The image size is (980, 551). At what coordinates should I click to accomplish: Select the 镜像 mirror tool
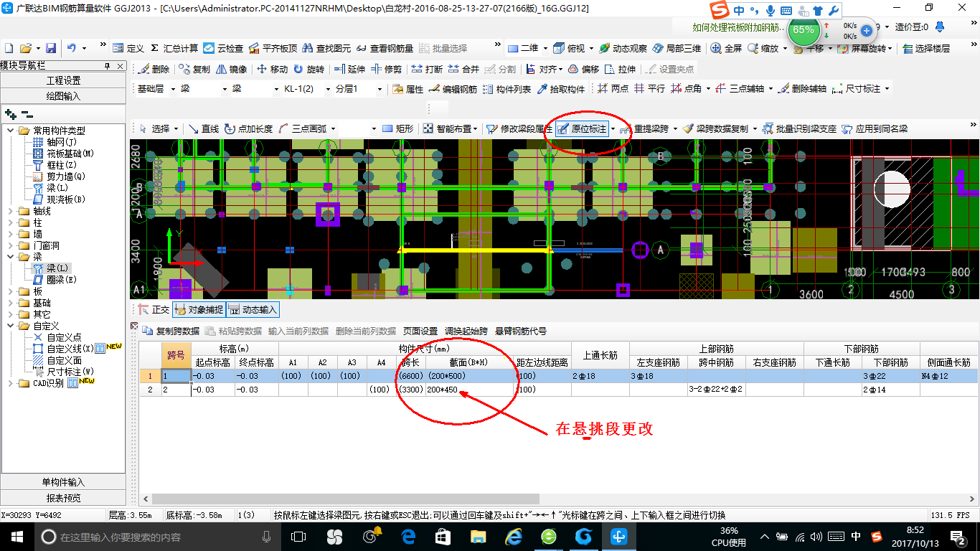point(231,69)
